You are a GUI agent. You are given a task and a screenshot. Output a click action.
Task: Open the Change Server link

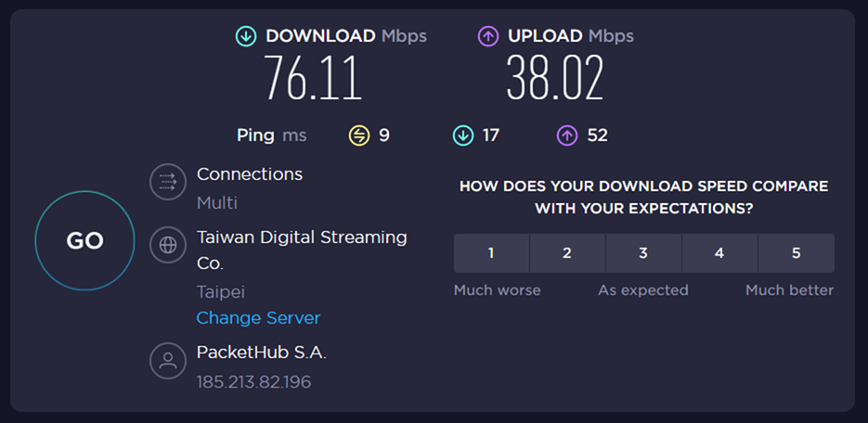tap(258, 318)
